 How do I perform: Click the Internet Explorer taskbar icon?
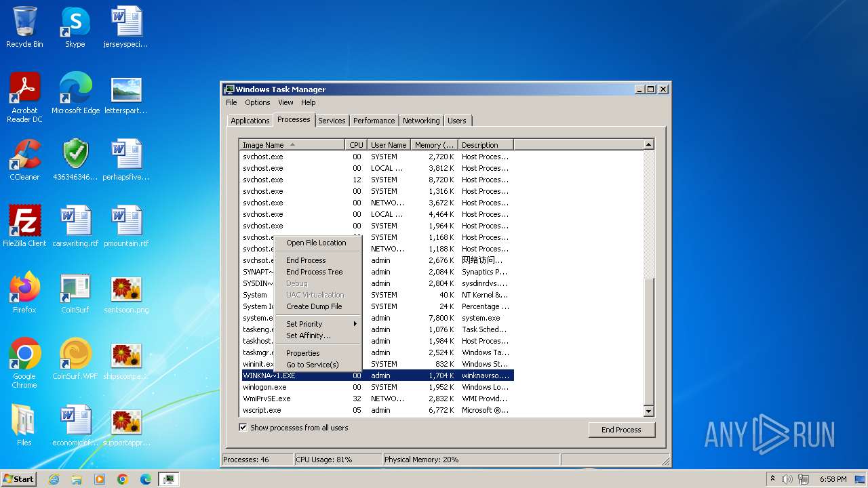(54, 479)
